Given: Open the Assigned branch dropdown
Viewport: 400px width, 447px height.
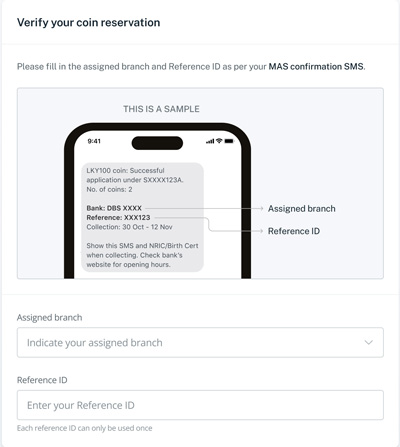Looking at the screenshot, I should pyautogui.click(x=200, y=342).
